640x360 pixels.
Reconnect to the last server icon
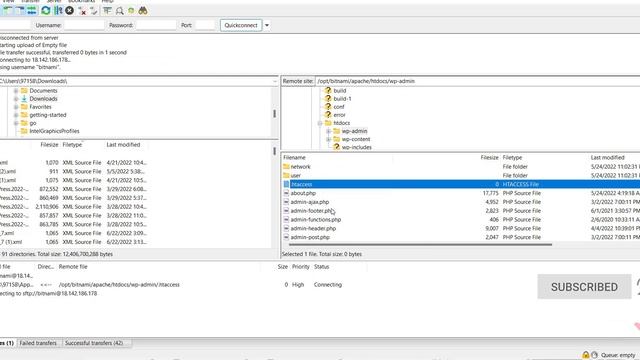pos(94,11)
